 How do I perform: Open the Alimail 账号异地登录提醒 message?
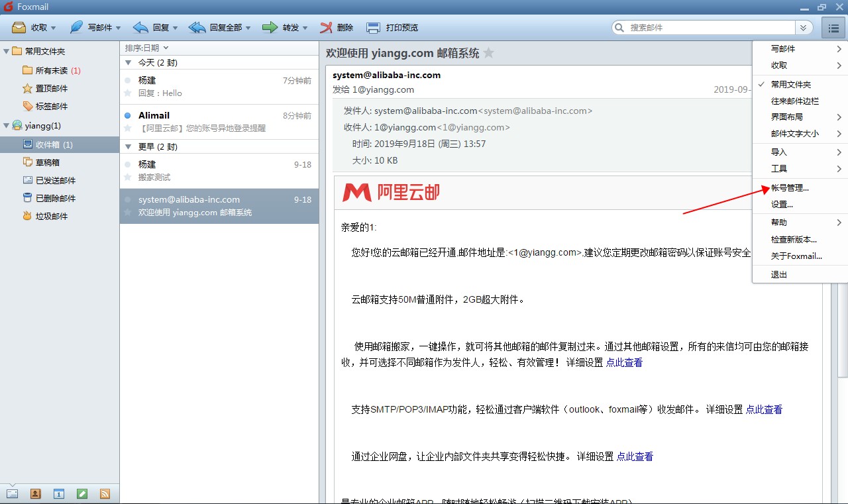pyautogui.click(x=219, y=122)
